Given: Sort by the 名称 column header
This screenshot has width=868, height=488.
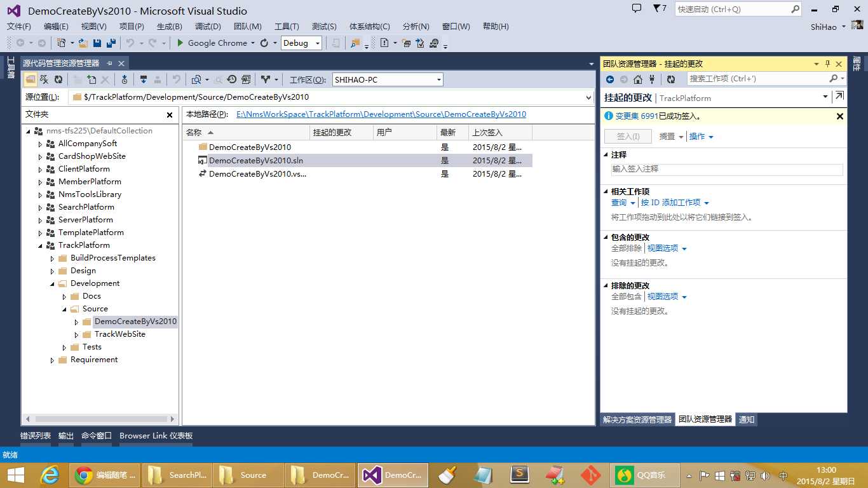Looking at the screenshot, I should tap(247, 132).
